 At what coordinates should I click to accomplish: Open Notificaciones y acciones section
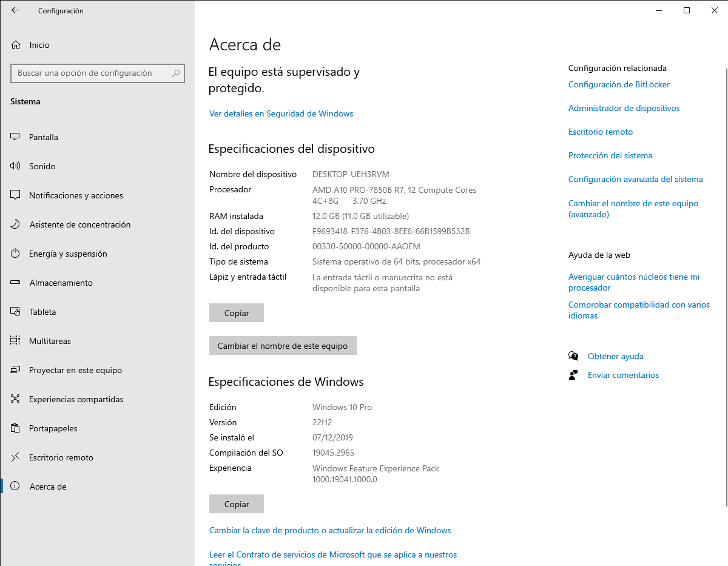point(76,195)
